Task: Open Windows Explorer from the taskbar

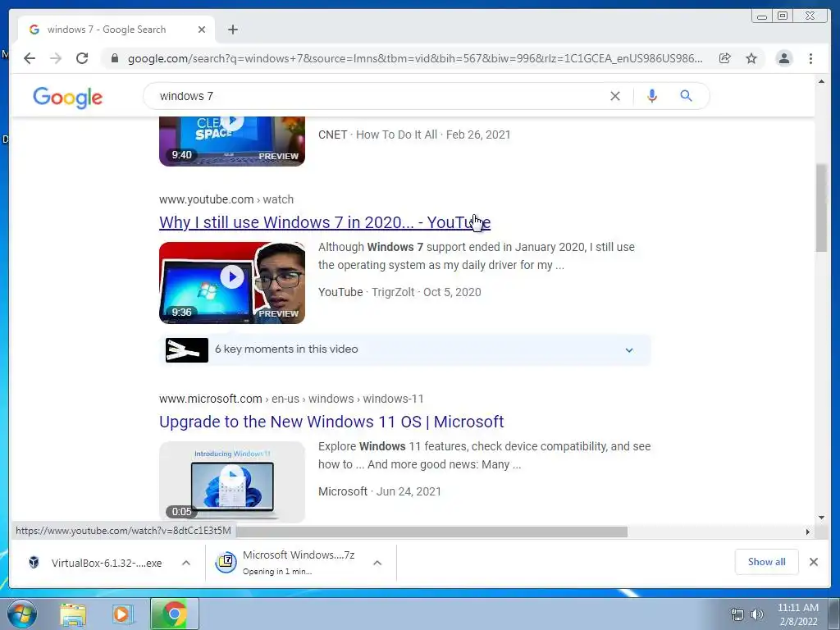Action: point(73,614)
